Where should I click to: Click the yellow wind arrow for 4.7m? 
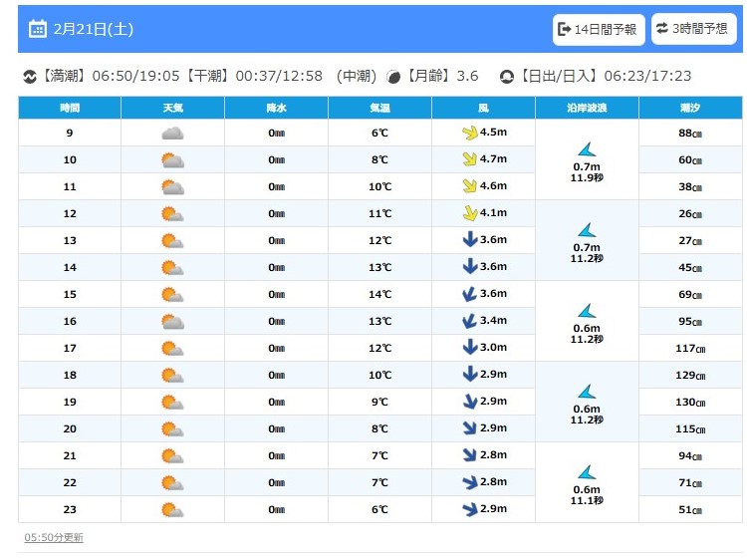[x=470, y=159]
